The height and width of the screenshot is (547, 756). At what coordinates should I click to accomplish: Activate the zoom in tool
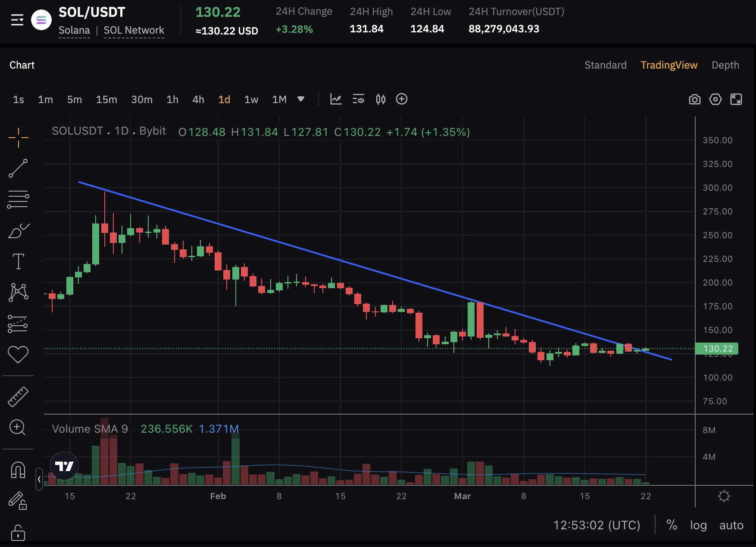pyautogui.click(x=18, y=428)
